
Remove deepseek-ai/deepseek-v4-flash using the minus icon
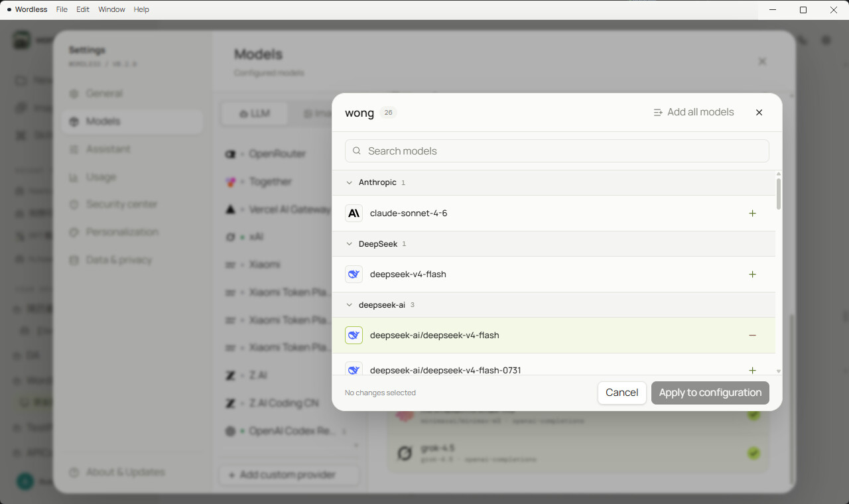[x=752, y=336]
